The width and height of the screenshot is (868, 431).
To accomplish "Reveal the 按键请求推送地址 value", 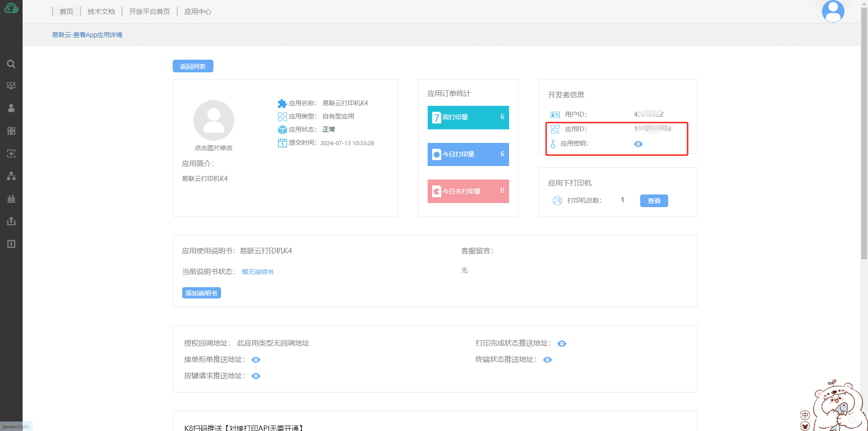I will tap(256, 376).
